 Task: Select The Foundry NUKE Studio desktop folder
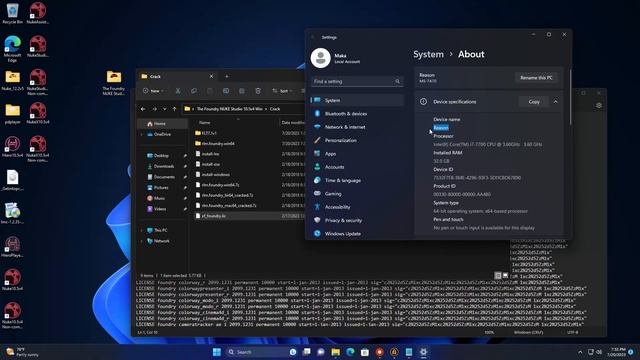[x=113, y=83]
